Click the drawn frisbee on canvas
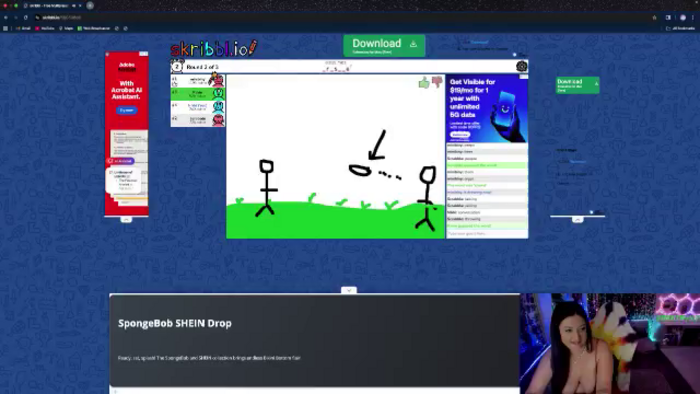 pos(360,170)
